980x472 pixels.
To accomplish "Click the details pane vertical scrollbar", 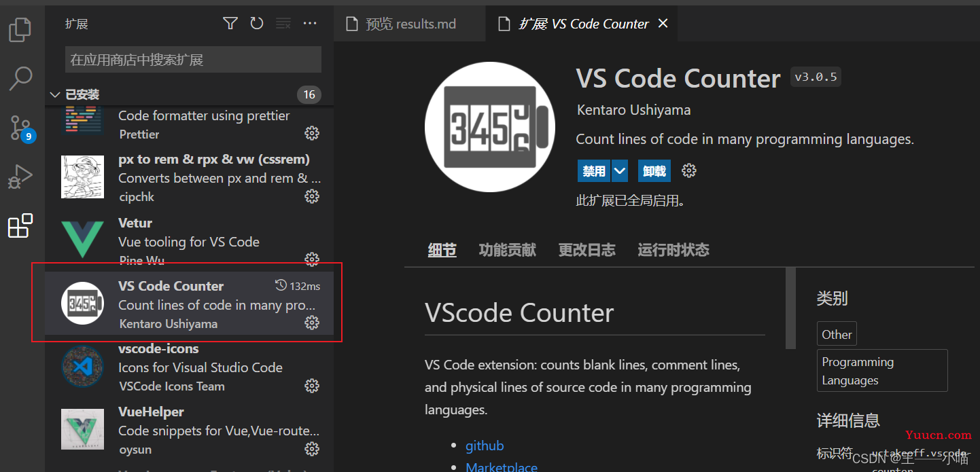I will (790, 308).
